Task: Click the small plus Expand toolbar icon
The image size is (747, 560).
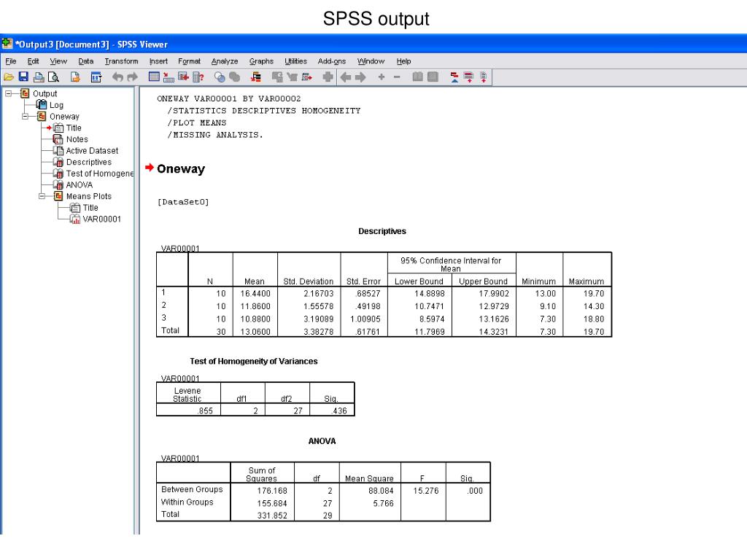Action: (x=381, y=77)
